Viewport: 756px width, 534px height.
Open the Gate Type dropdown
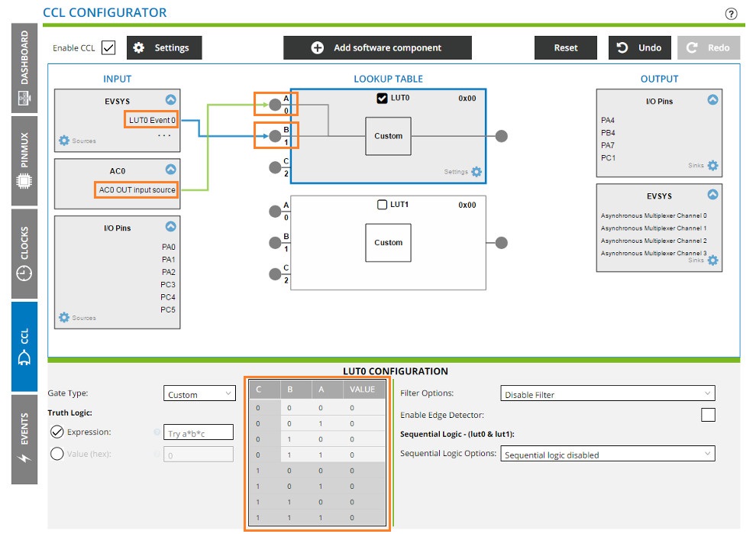199,394
